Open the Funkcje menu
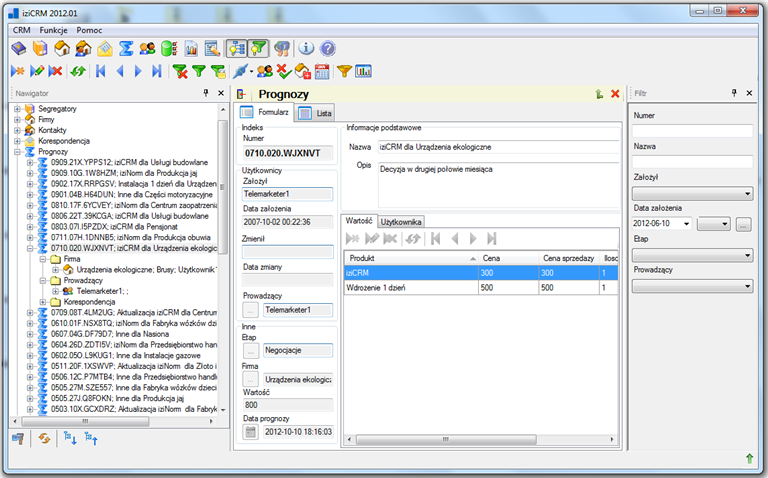768x478 pixels. coord(53,30)
